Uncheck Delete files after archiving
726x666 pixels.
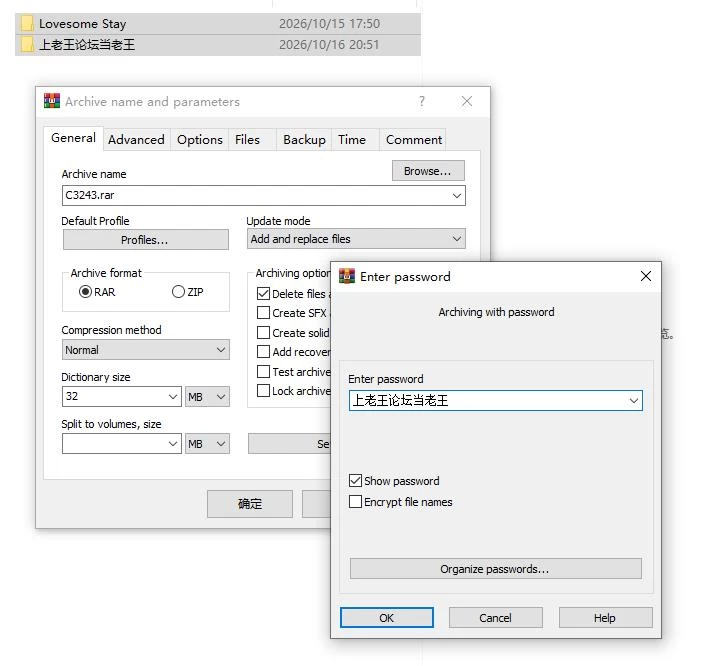(x=263, y=294)
